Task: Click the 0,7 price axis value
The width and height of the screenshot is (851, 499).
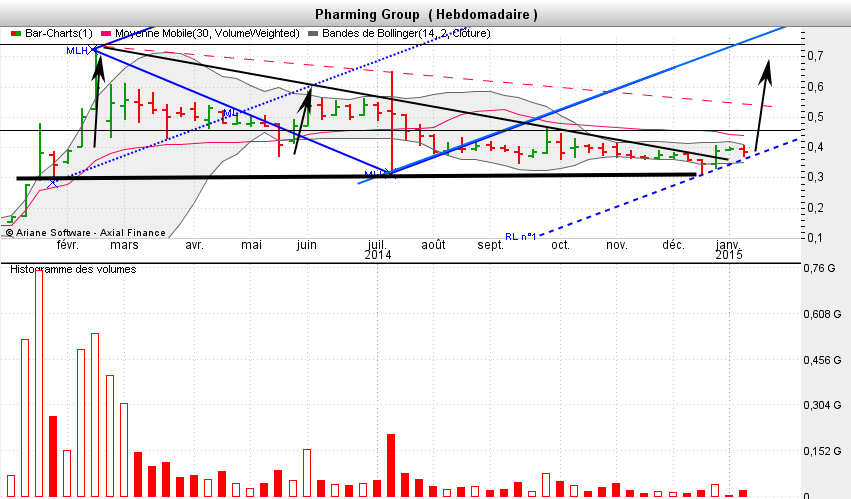Action: [x=816, y=55]
